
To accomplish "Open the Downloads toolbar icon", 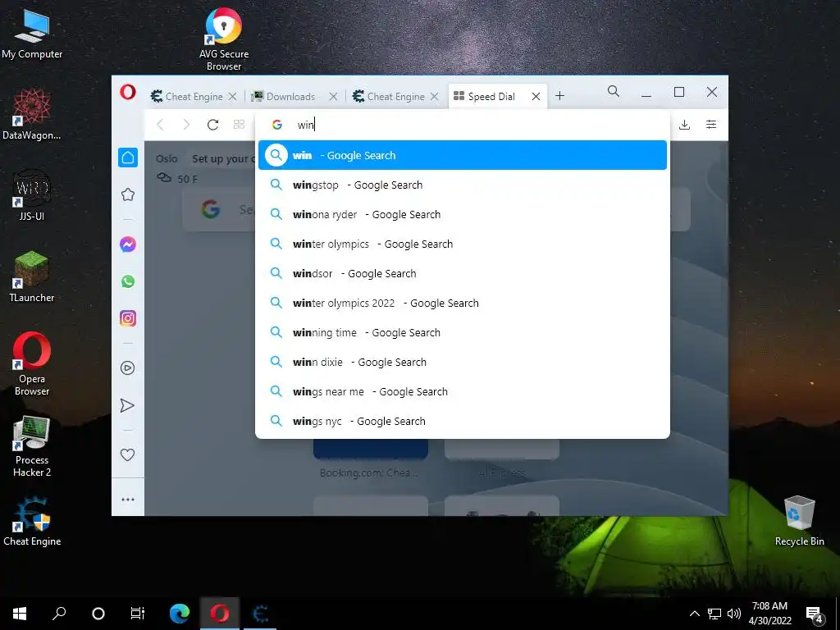I will (x=684, y=125).
